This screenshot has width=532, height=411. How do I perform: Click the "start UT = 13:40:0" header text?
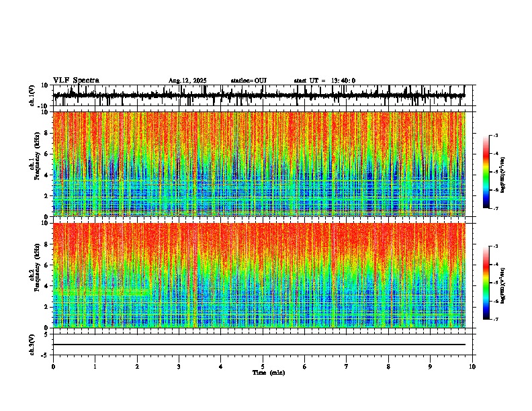[324, 81]
